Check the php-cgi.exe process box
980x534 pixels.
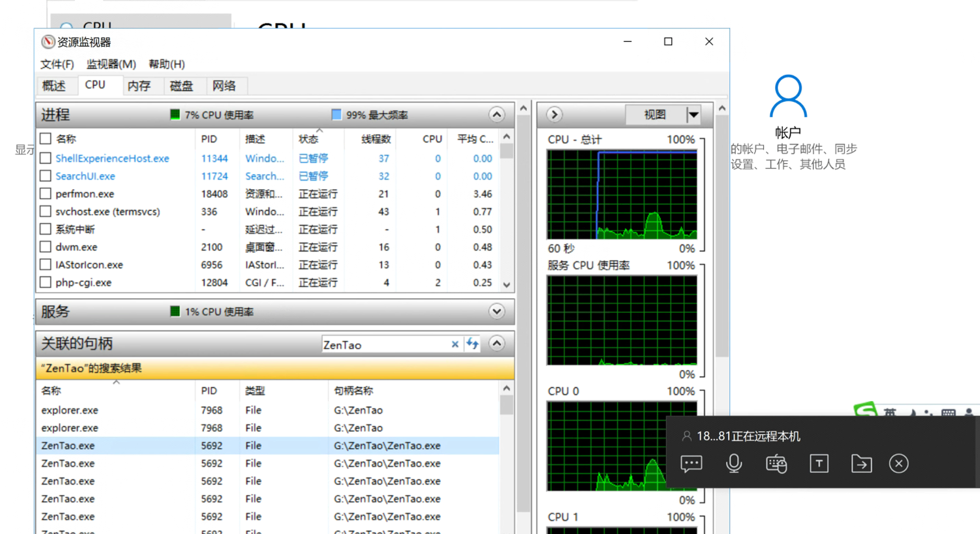coord(46,282)
